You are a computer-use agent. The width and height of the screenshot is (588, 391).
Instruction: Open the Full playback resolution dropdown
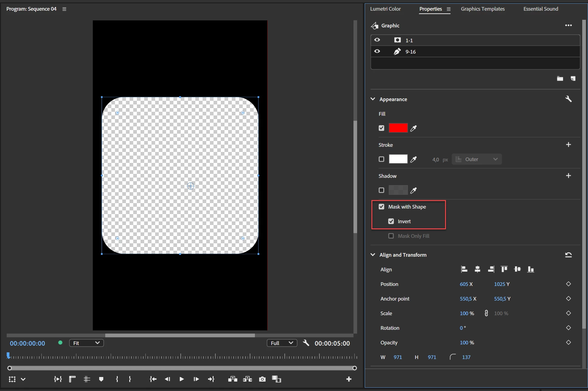(x=282, y=343)
